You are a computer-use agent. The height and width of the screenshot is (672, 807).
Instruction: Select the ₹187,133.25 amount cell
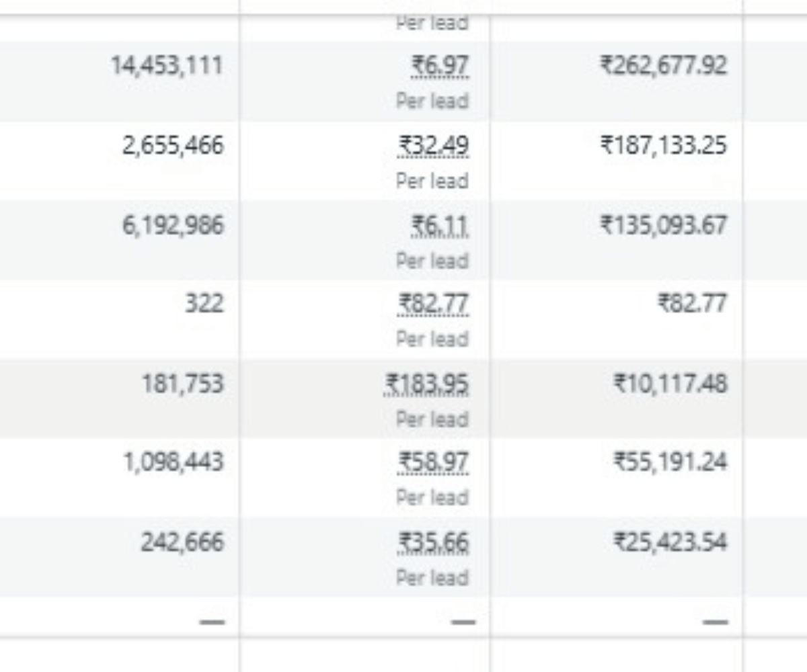click(663, 146)
